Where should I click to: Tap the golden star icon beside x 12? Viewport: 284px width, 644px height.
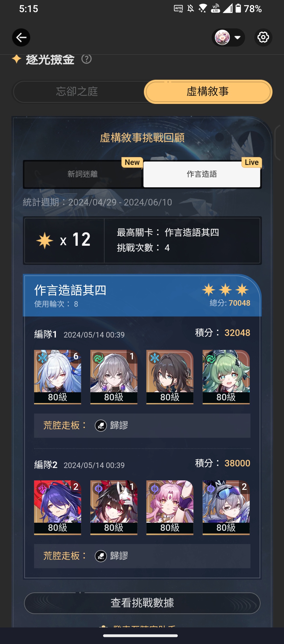[x=45, y=240]
